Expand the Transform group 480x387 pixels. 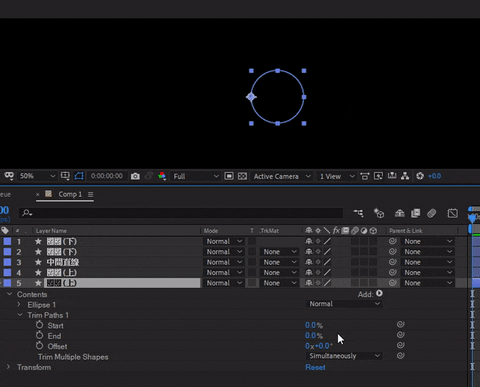click(x=9, y=367)
